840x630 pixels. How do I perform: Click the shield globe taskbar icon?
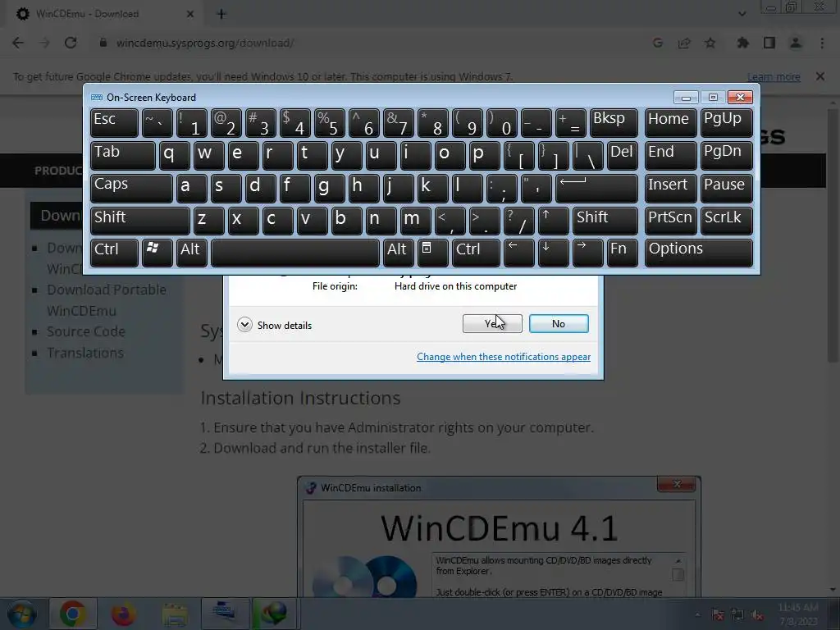pyautogui.click(x=273, y=614)
